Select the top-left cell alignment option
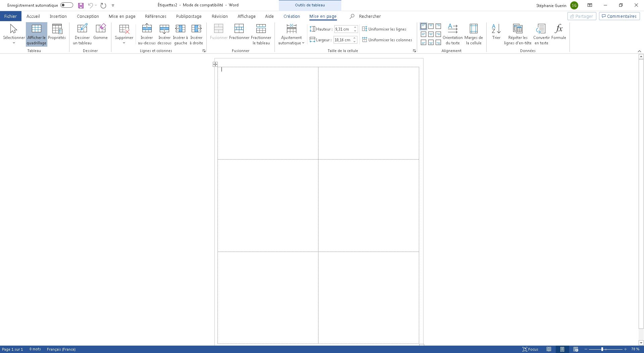644x353 pixels. [x=424, y=26]
